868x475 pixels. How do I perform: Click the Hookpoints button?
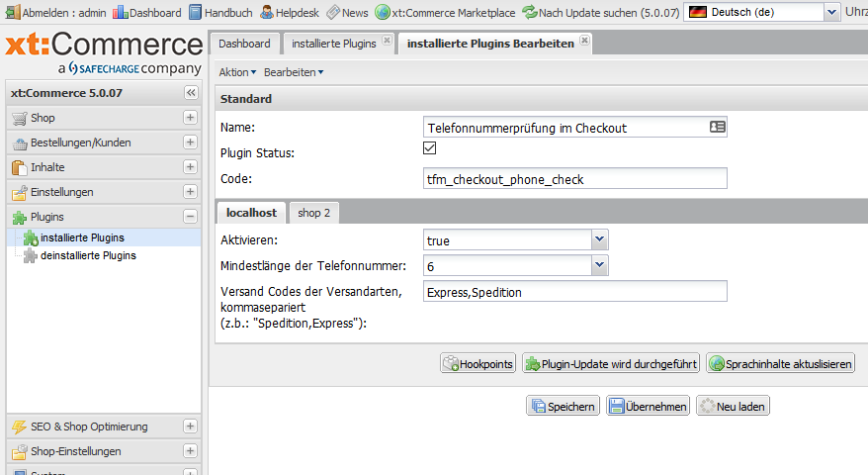pyautogui.click(x=478, y=364)
